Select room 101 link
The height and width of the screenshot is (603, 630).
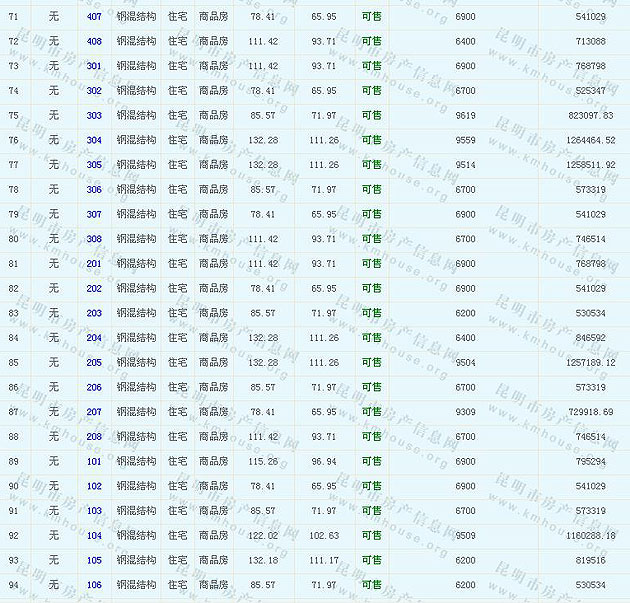tap(94, 462)
